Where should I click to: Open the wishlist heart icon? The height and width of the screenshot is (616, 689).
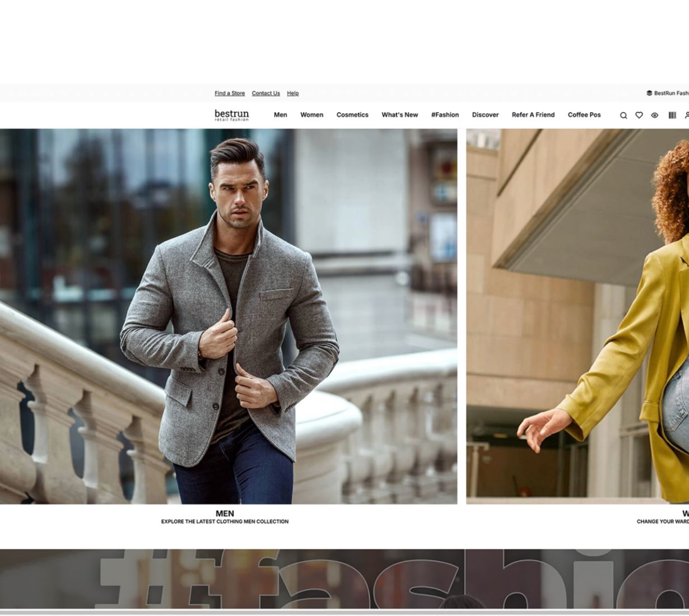coord(639,115)
